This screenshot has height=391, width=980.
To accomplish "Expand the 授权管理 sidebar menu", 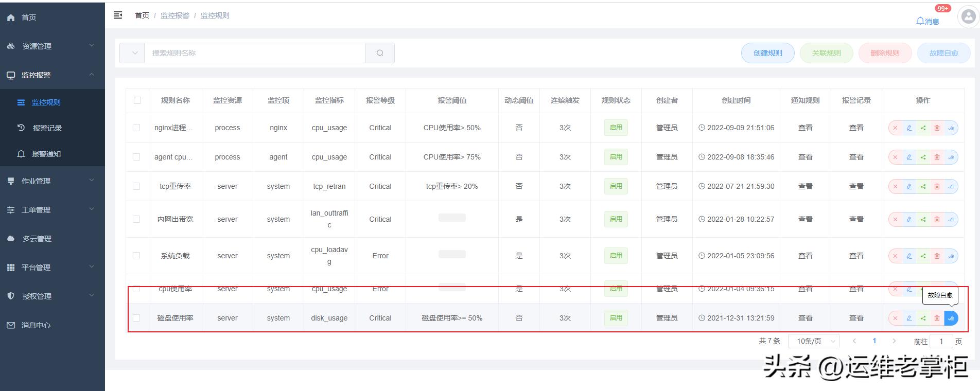I will coord(52,296).
